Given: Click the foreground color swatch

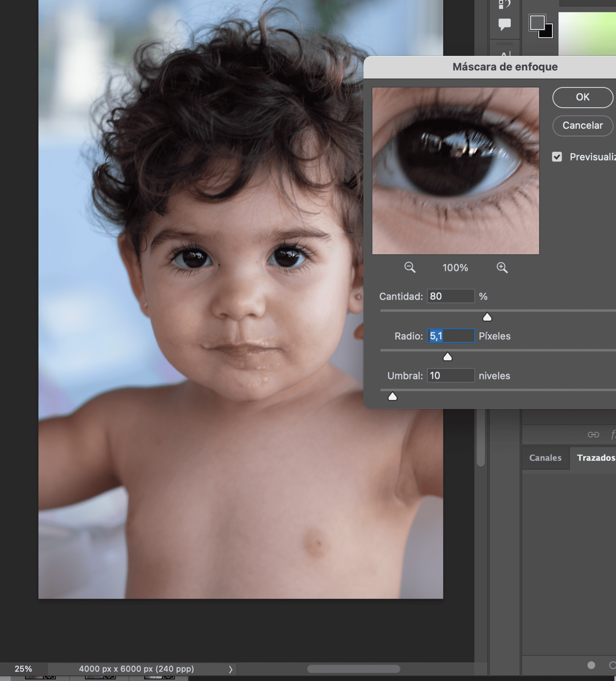Looking at the screenshot, I should pyautogui.click(x=537, y=23).
